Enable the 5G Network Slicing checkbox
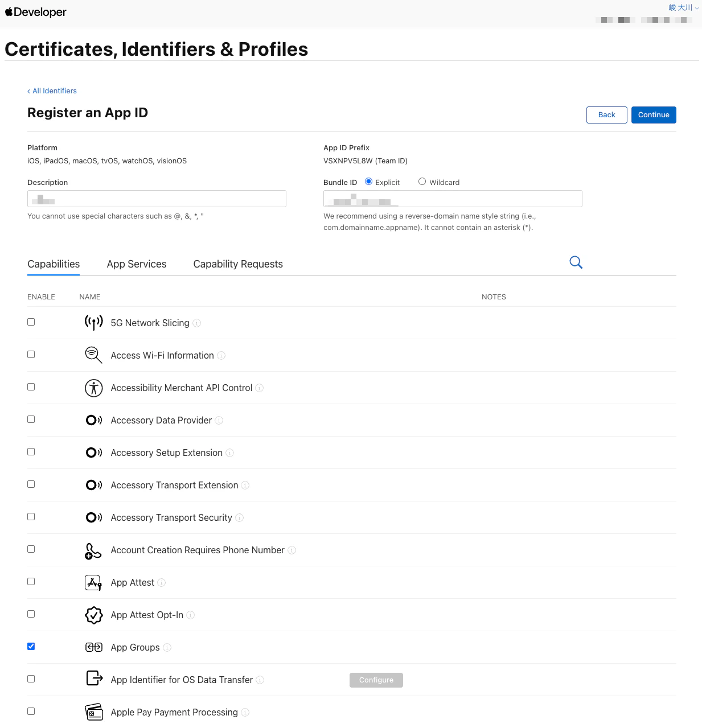The image size is (702, 728). (31, 322)
